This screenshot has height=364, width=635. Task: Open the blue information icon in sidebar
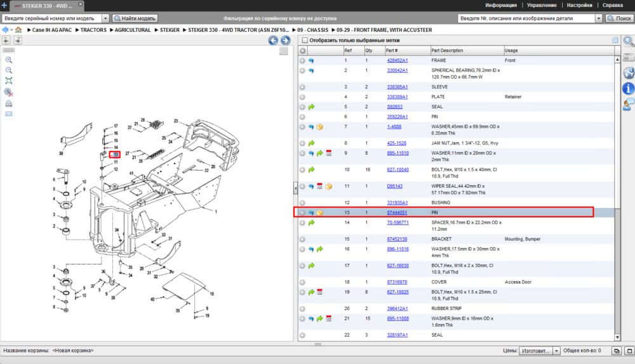point(628,88)
